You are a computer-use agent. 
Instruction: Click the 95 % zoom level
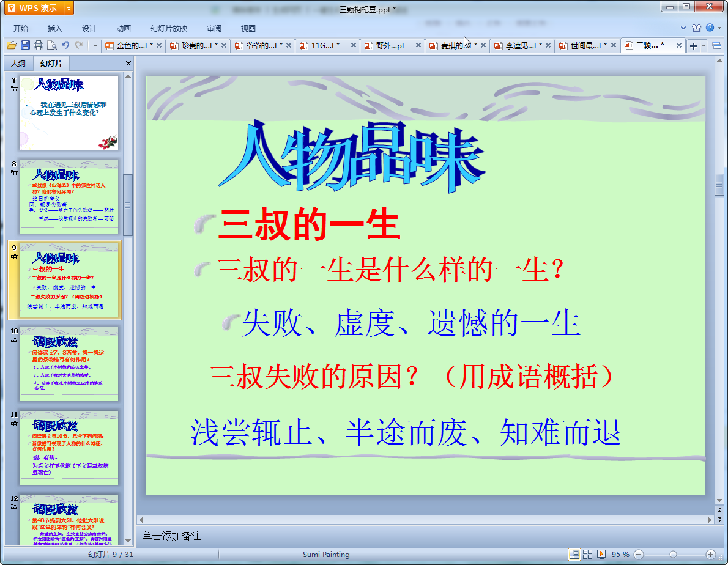(620, 555)
